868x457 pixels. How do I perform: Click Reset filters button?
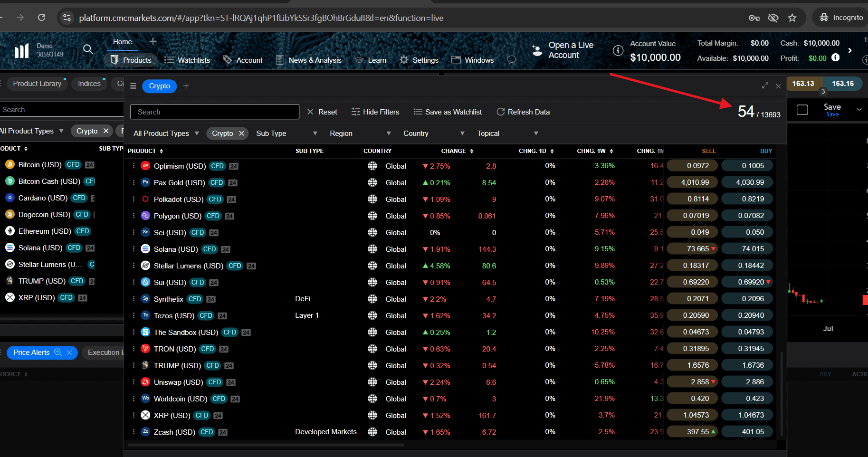322,112
